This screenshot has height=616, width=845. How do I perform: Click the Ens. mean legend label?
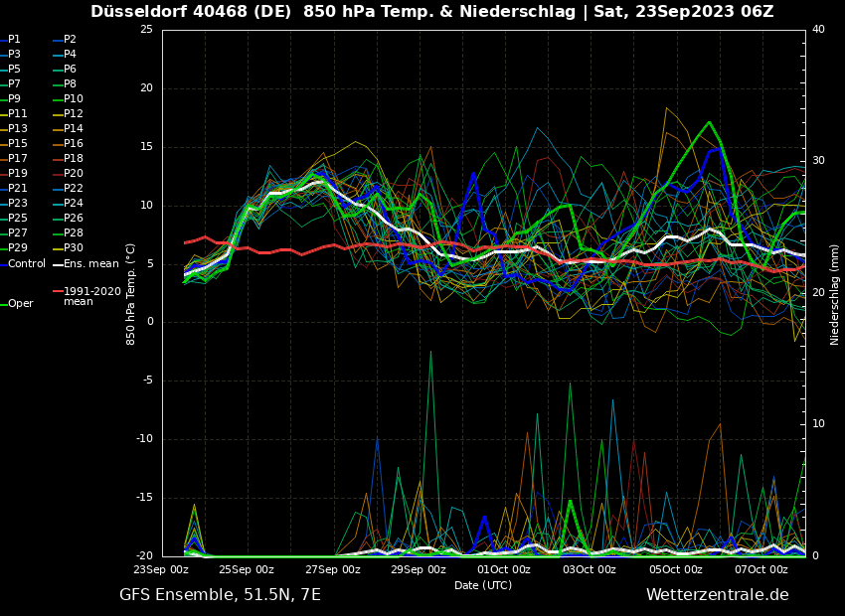tap(90, 264)
